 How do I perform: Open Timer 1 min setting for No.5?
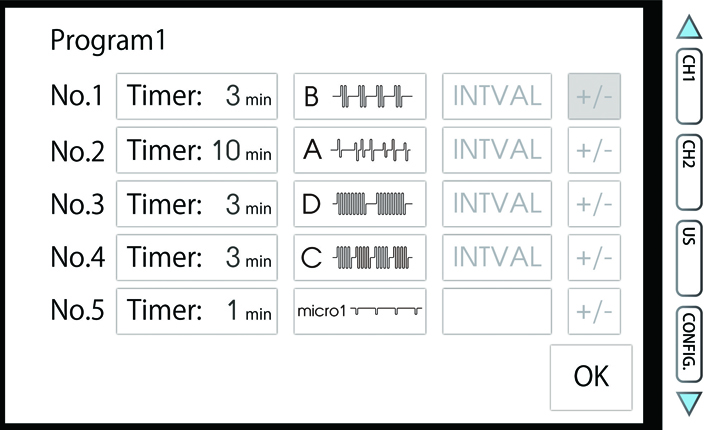coord(199,312)
